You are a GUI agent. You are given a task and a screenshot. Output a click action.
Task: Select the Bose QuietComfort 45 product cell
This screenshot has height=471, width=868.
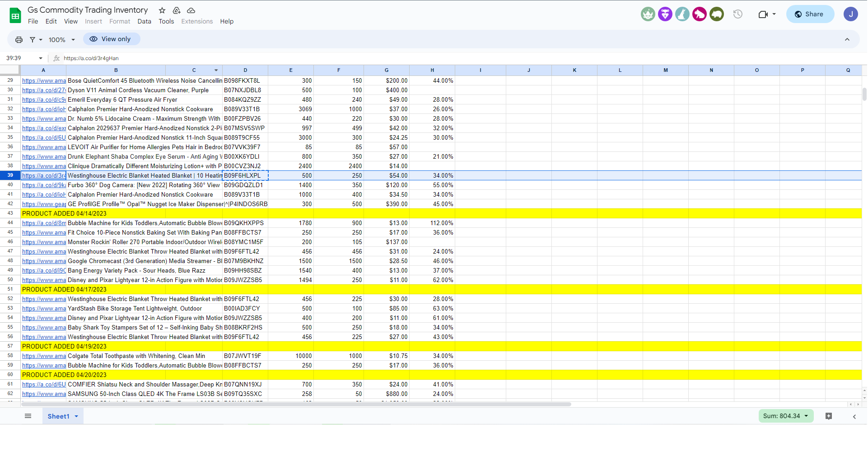tap(145, 81)
